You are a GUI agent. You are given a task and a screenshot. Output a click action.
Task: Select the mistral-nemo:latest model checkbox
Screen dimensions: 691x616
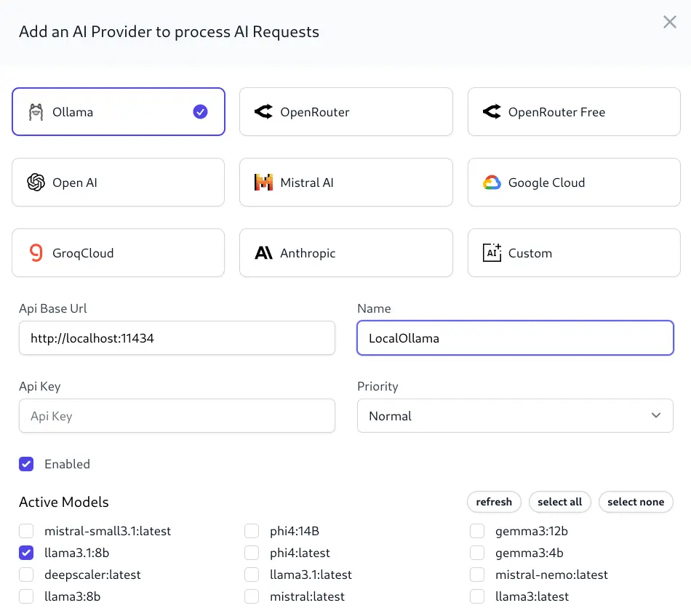point(477,575)
